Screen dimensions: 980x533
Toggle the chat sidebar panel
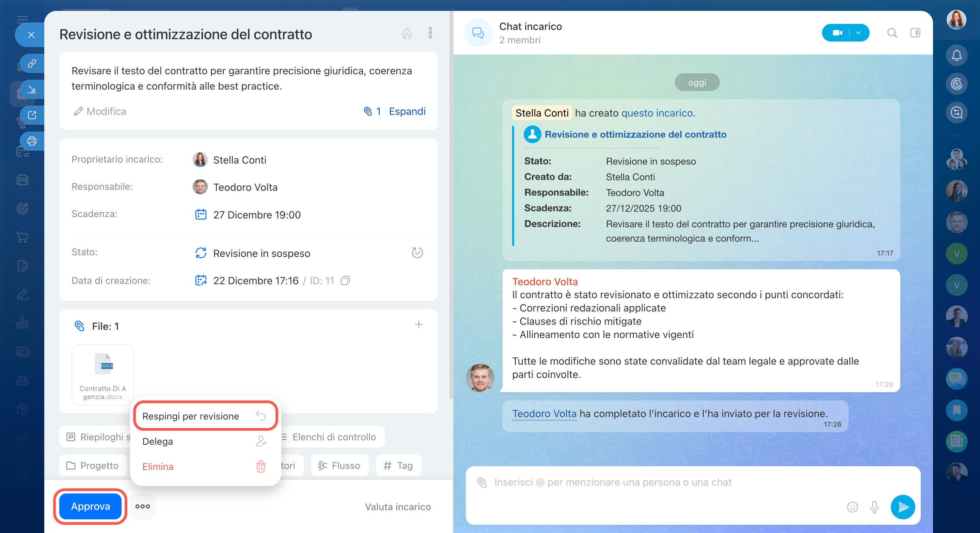click(915, 33)
